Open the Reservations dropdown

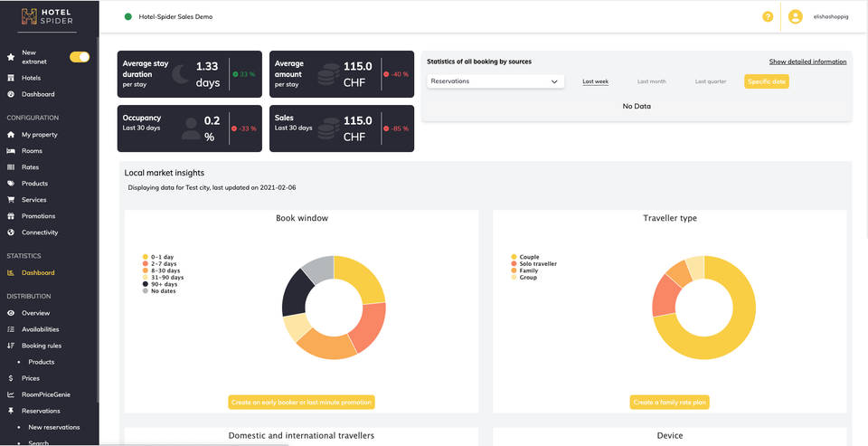coord(495,81)
